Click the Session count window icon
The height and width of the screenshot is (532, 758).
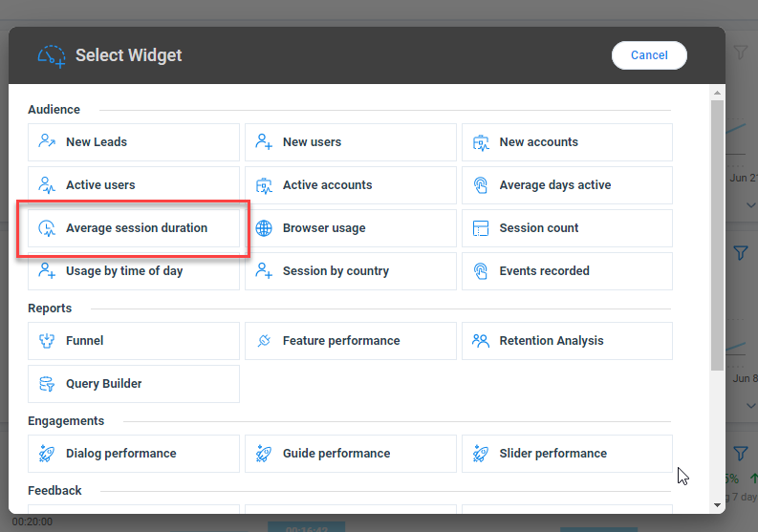[x=481, y=228]
